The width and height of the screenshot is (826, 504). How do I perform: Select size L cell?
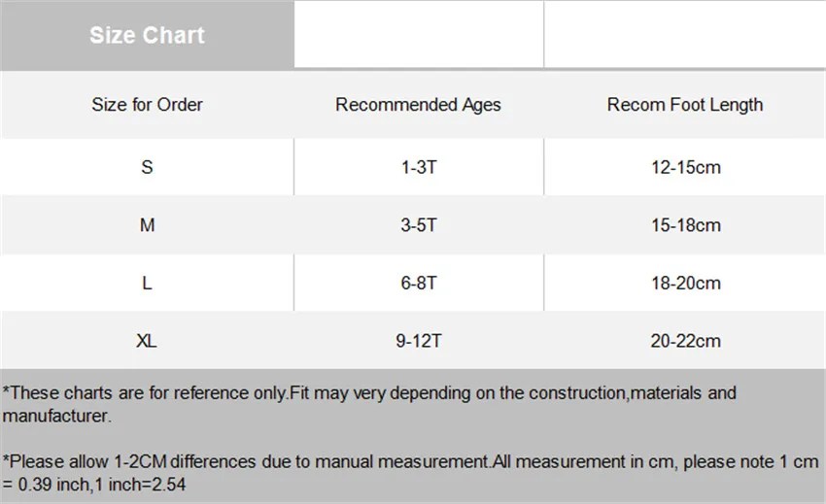pos(147,283)
